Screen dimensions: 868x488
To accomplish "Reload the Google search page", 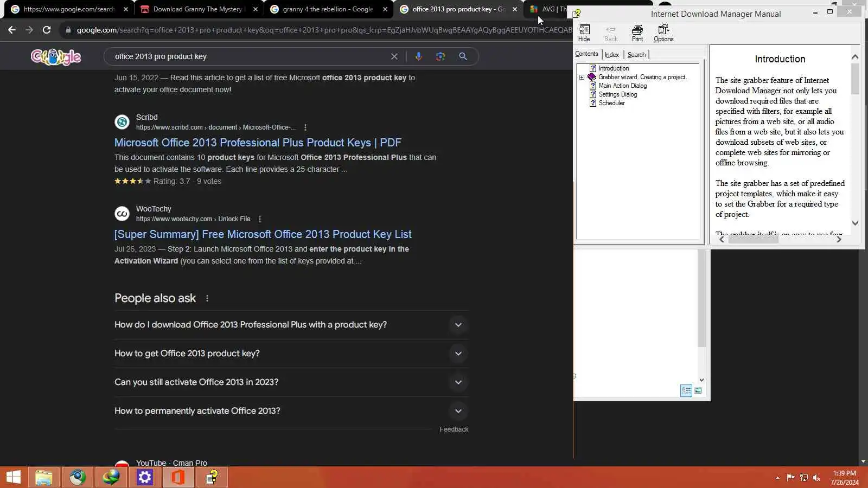I will pyautogui.click(x=47, y=30).
